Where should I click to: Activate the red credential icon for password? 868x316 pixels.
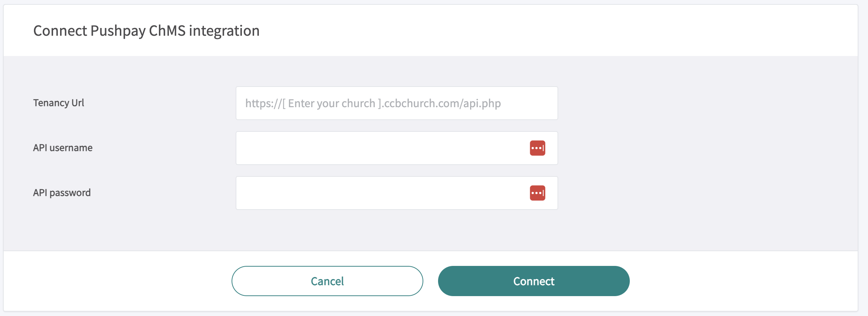[x=537, y=193]
